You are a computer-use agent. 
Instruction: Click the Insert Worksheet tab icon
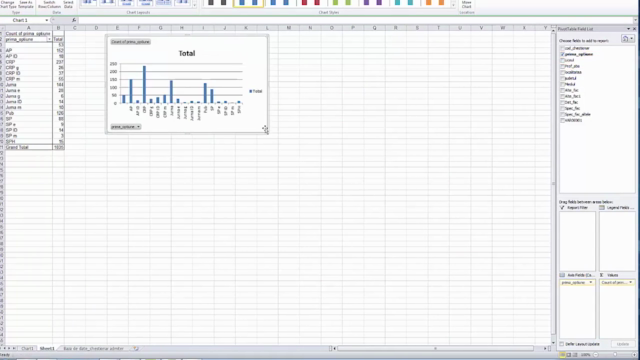click(x=136, y=349)
